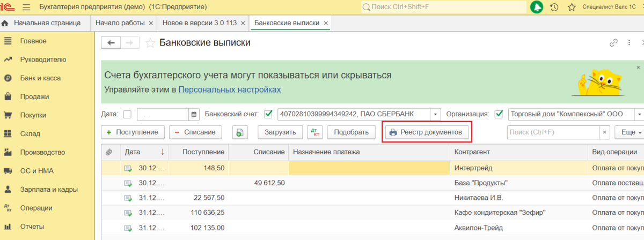Screen dimensions: 644x240
Task: Click the Подобрать button
Action: point(352,132)
